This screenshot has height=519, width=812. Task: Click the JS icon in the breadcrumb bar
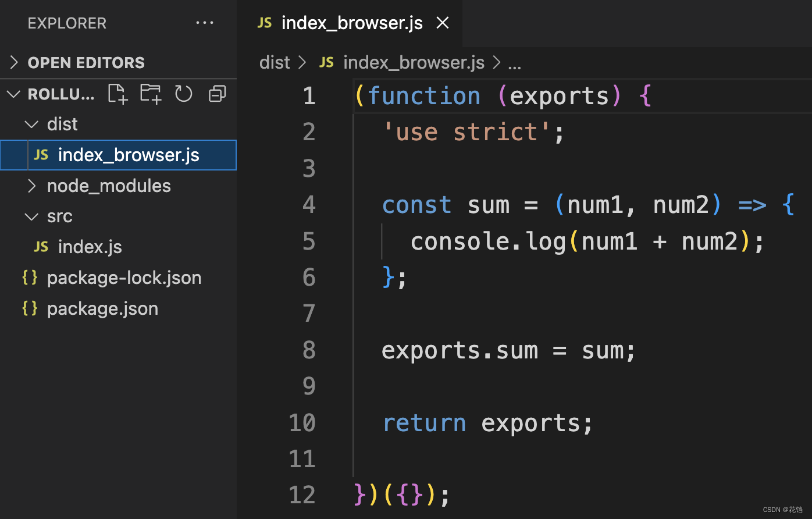pyautogui.click(x=326, y=62)
